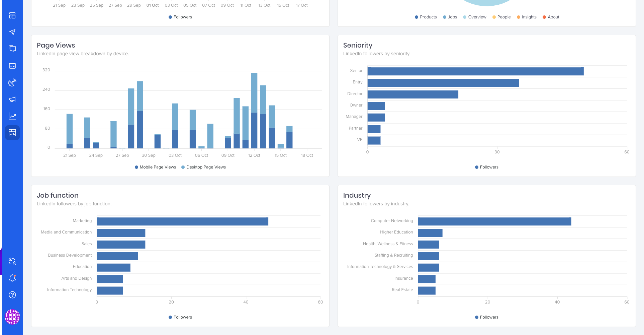Open the dashboard panel from the sidebar
Viewport: 644px width, 335px height.
coord(12,15)
